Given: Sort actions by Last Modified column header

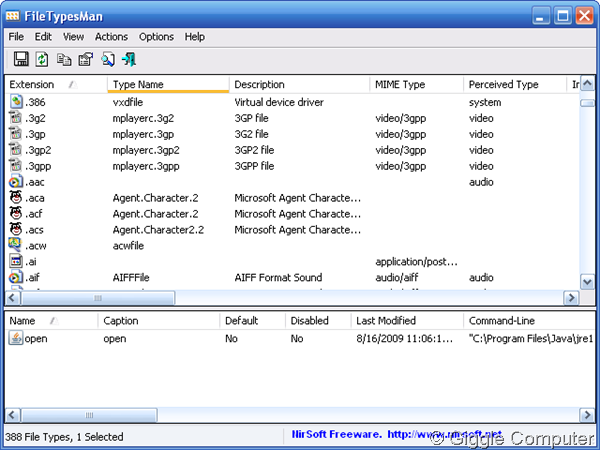Looking at the screenshot, I should click(x=407, y=321).
